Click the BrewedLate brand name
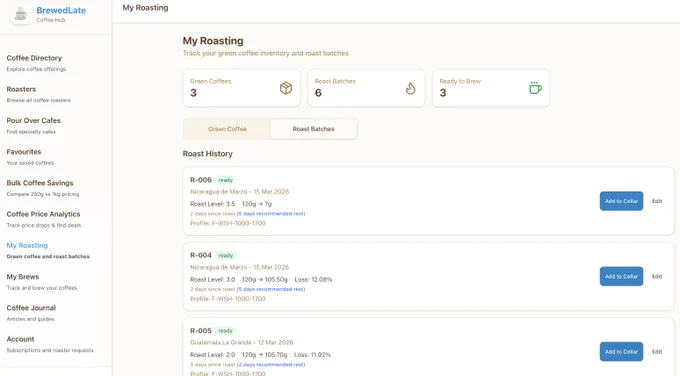Image resolution: width=680 pixels, height=376 pixels. click(x=61, y=10)
